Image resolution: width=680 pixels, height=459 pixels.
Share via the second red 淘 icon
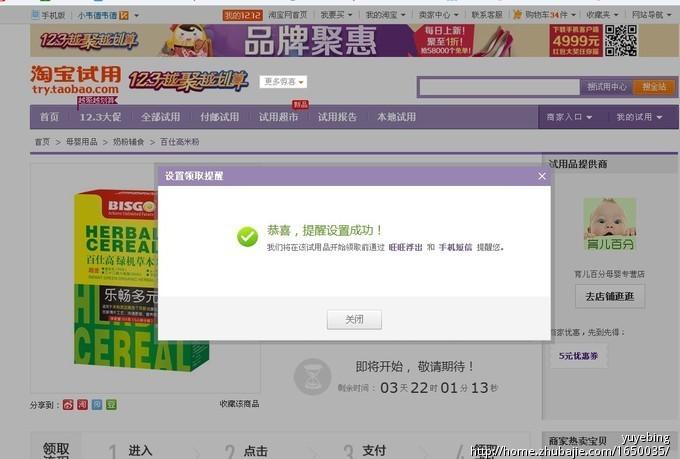click(82, 405)
